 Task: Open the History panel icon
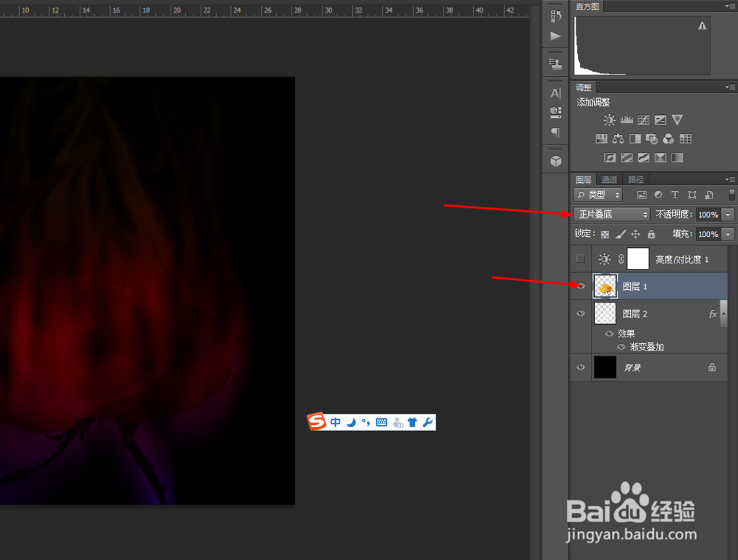click(556, 16)
